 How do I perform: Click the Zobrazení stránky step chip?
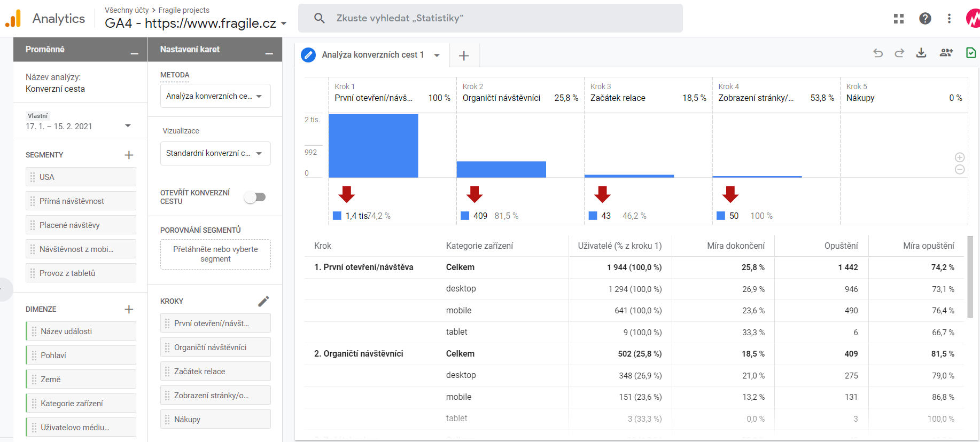(215, 395)
